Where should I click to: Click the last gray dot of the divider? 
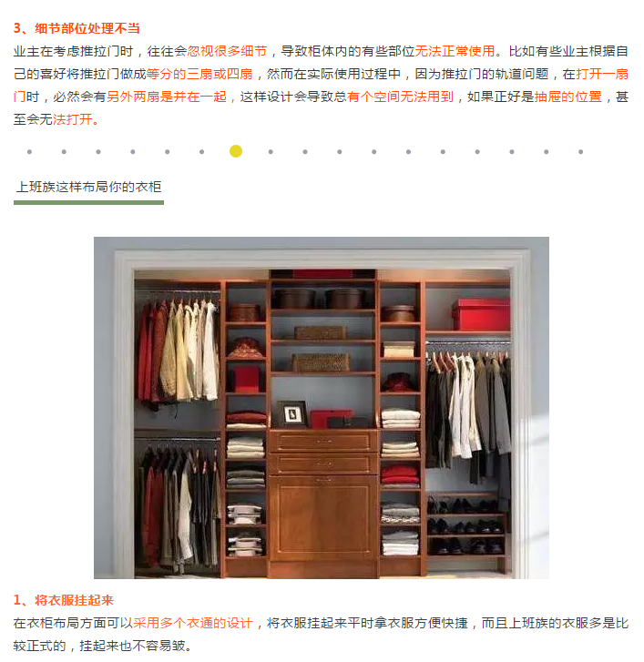[580, 151]
